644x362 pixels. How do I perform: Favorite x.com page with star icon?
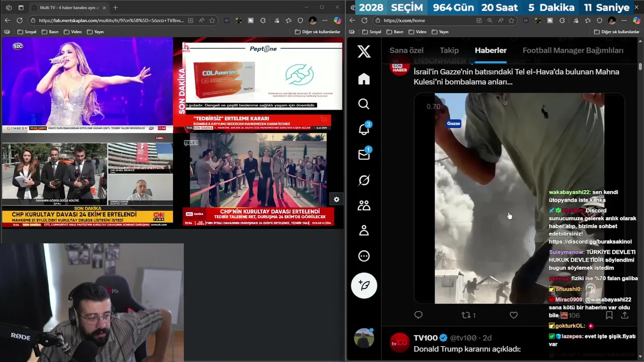[511, 20]
